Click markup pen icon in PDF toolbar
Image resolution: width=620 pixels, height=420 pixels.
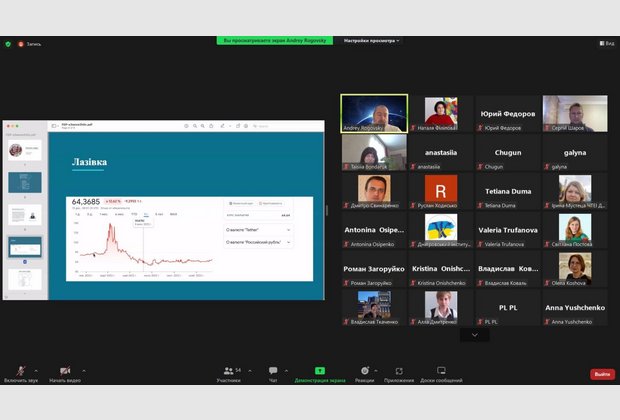click(x=223, y=126)
